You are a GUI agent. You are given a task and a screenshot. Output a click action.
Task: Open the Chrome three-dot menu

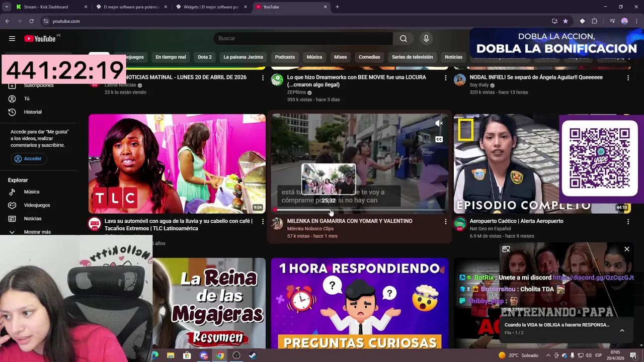tap(636, 21)
